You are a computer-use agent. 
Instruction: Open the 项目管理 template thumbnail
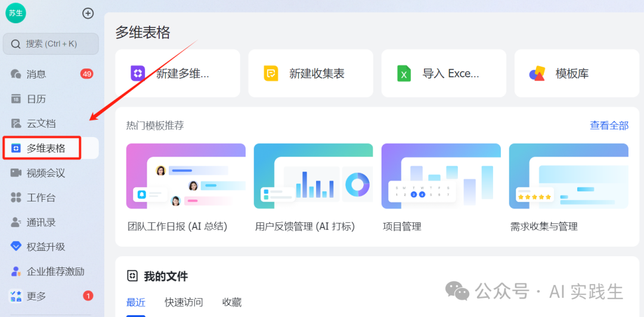pos(441,176)
